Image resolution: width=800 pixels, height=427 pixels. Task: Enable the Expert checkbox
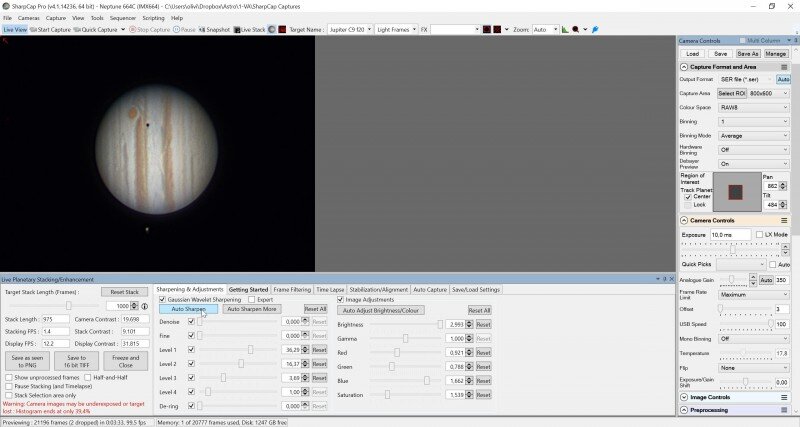252,299
